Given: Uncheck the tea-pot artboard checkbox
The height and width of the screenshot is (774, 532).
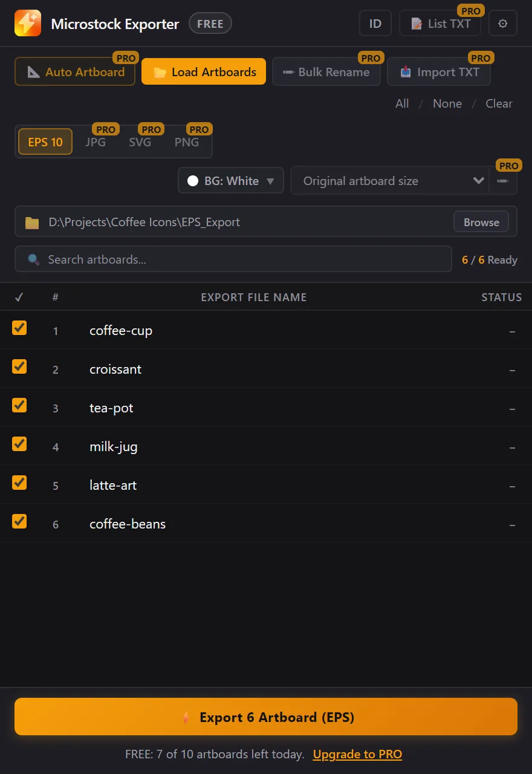Looking at the screenshot, I should point(19,405).
